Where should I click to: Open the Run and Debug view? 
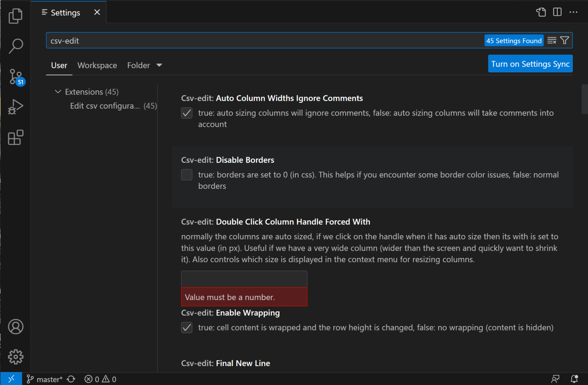point(15,107)
